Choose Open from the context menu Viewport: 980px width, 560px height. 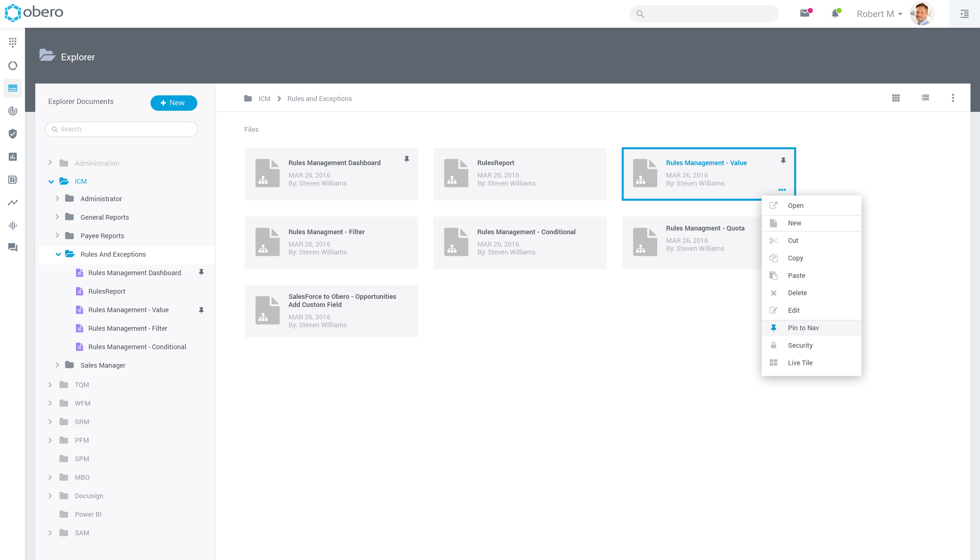811,205
